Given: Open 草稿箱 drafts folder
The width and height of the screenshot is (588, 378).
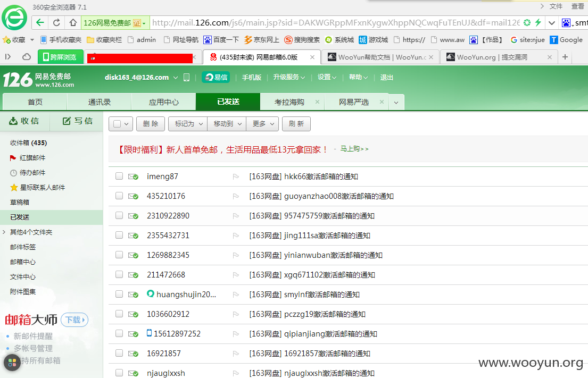Looking at the screenshot, I should 20,203.
